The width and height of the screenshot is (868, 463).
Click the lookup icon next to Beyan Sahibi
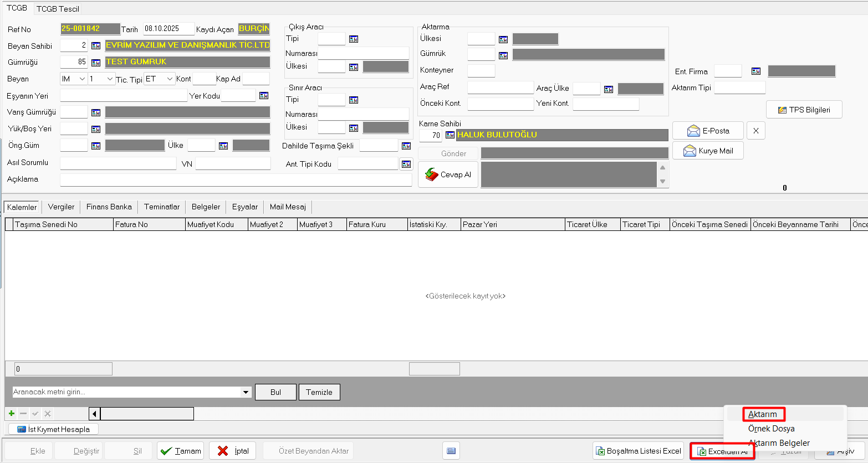pos(96,46)
